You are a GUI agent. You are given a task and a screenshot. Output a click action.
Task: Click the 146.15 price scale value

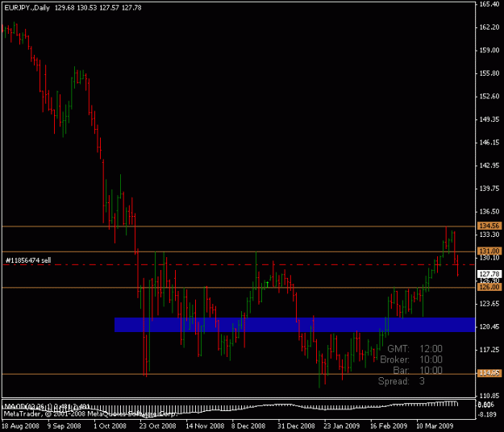[x=489, y=143]
